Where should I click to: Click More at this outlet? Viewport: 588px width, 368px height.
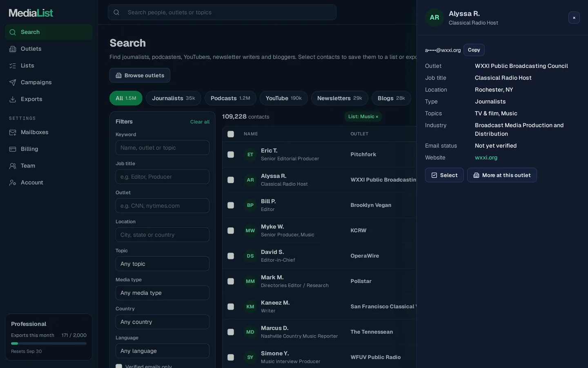(x=502, y=175)
